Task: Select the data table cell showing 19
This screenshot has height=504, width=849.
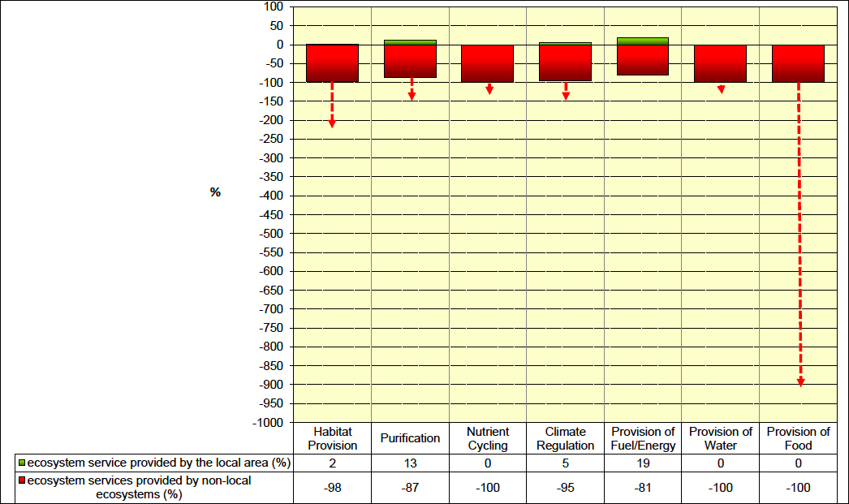Action: click(643, 463)
